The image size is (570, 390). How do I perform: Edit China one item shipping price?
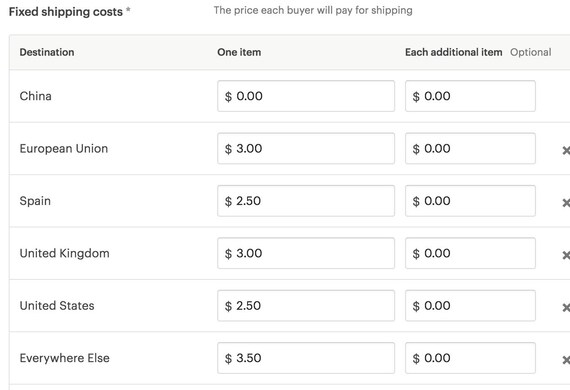[x=306, y=96]
